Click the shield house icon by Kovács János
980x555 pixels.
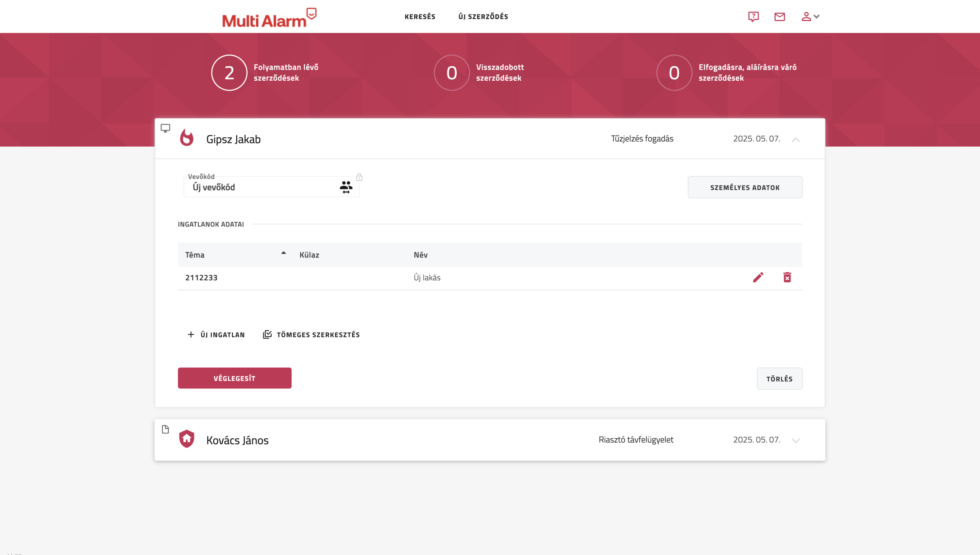(x=187, y=439)
